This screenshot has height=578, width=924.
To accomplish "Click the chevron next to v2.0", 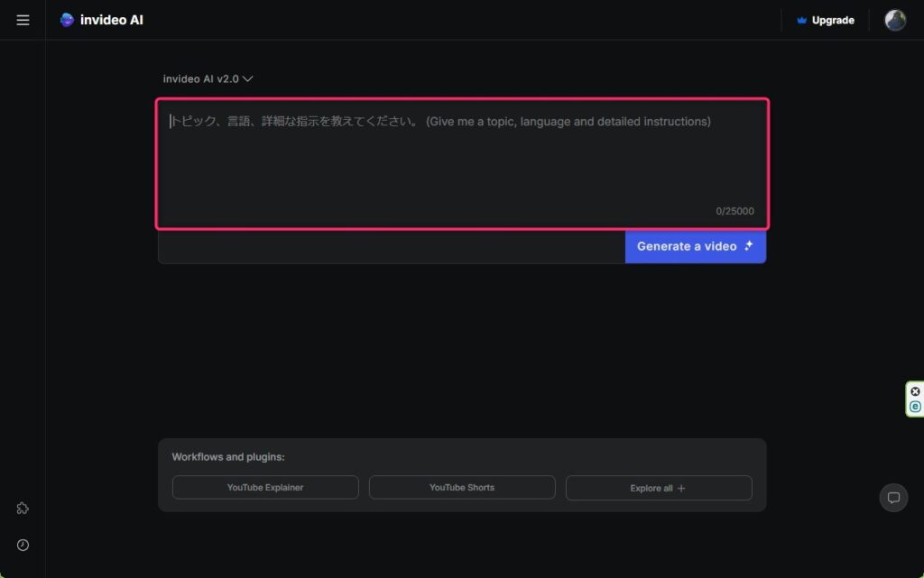I will pyautogui.click(x=248, y=78).
